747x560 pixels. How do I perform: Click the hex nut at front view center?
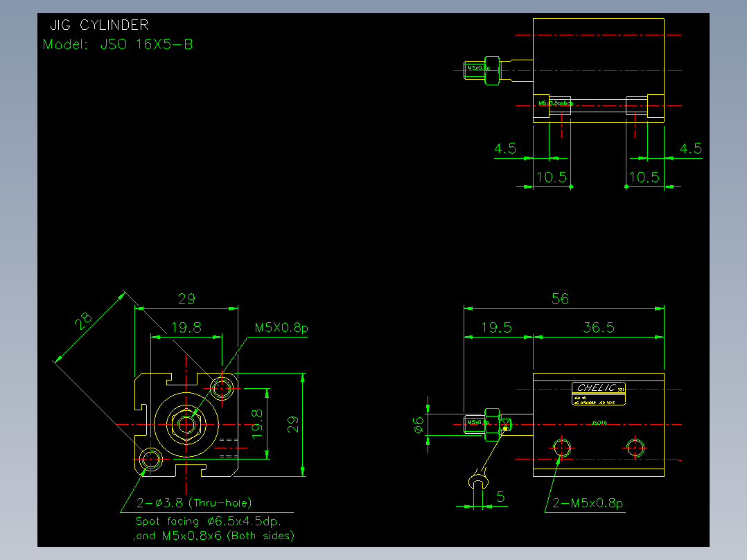tap(186, 424)
